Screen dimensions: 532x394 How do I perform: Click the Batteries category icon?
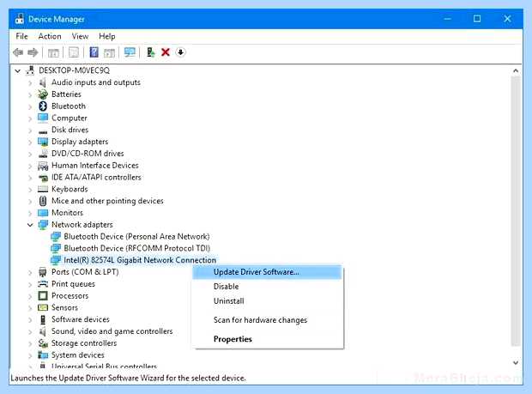point(43,94)
